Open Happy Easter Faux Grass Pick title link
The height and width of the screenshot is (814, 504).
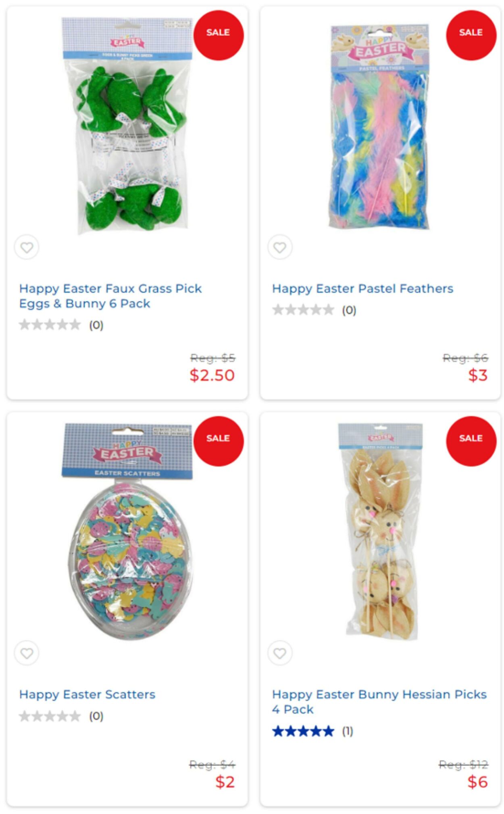tap(110, 296)
